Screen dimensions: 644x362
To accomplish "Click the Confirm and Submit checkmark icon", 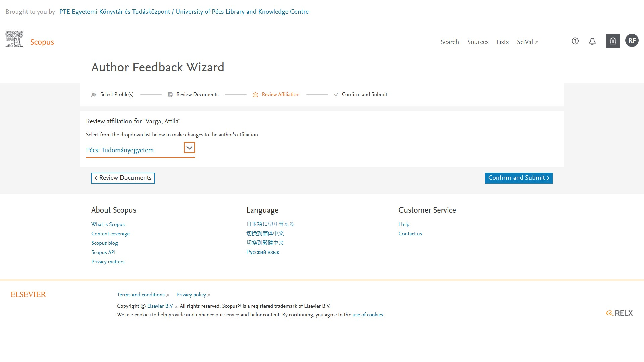I will pyautogui.click(x=336, y=95).
